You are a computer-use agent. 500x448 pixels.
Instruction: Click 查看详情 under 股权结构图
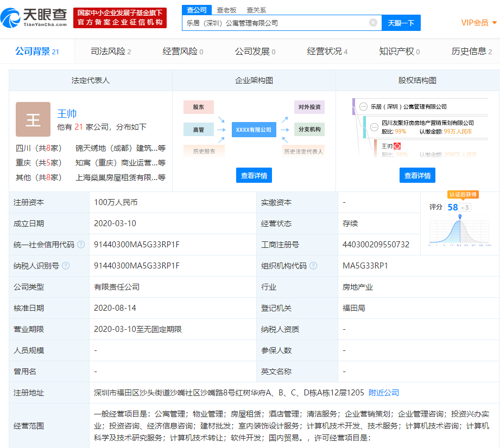coord(417,175)
